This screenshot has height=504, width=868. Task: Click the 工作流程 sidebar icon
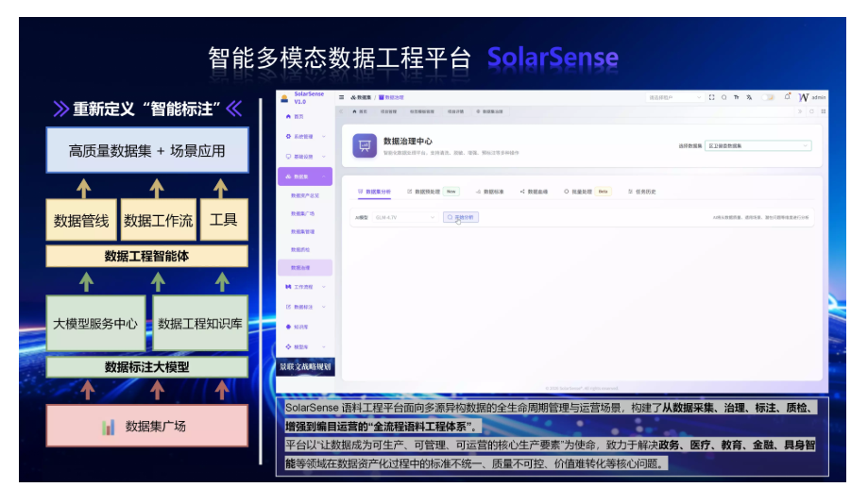(x=288, y=287)
